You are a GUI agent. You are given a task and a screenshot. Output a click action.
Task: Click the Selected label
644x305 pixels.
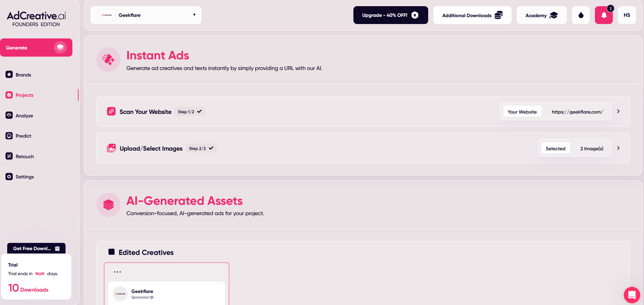(x=555, y=148)
